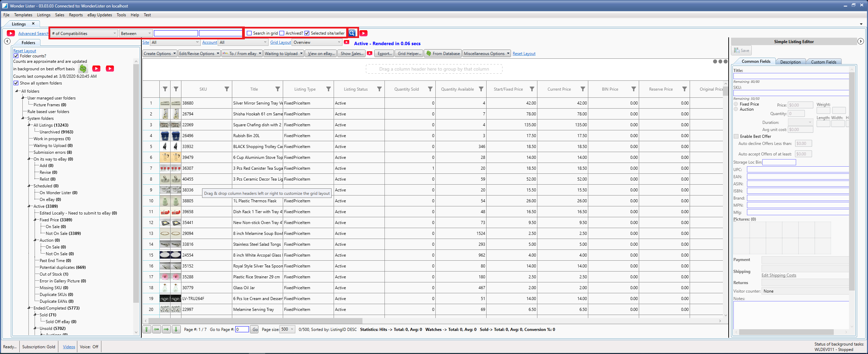Click the Advanced Search link
The height and width of the screenshot is (354, 868).
[x=33, y=33]
